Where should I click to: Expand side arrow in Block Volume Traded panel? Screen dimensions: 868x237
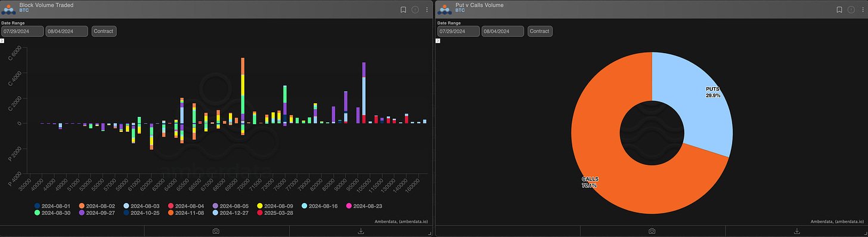(x=2, y=41)
